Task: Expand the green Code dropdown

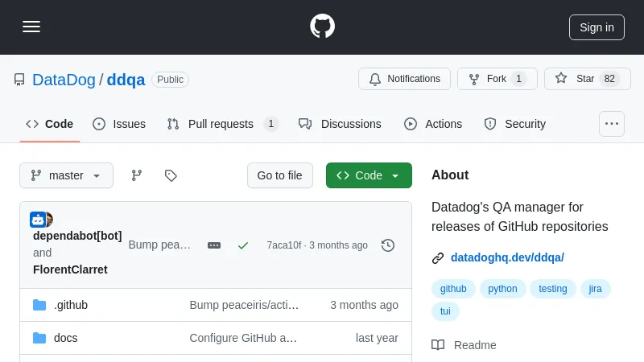Action: 369,175
